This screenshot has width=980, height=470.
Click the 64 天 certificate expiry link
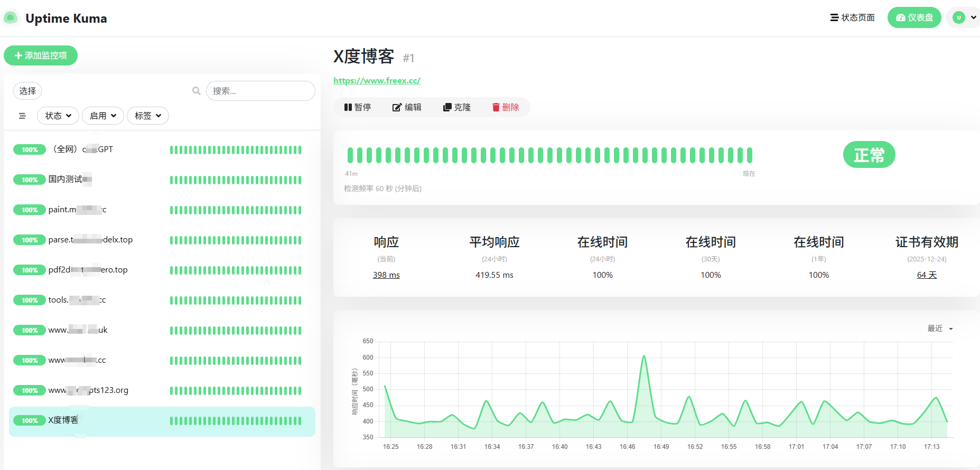pos(927,275)
